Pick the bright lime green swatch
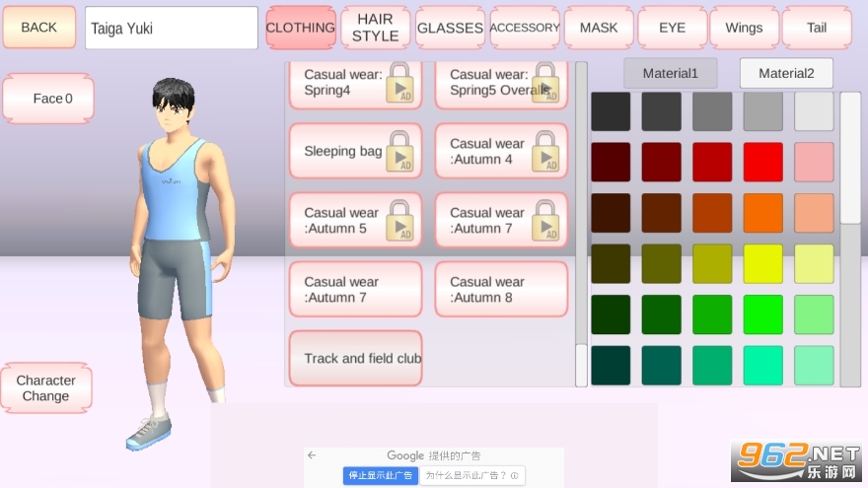 click(x=763, y=314)
